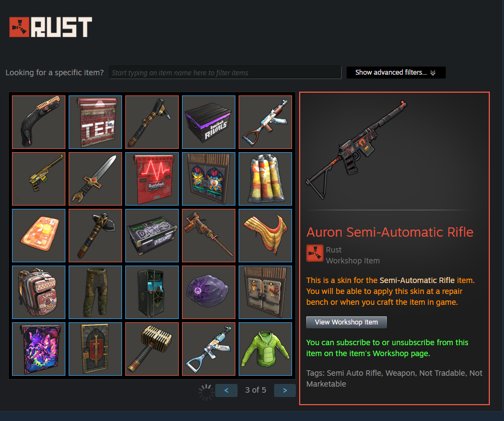This screenshot has height=421, width=504.
Task: Go to the next inventory page
Action: pyautogui.click(x=285, y=390)
